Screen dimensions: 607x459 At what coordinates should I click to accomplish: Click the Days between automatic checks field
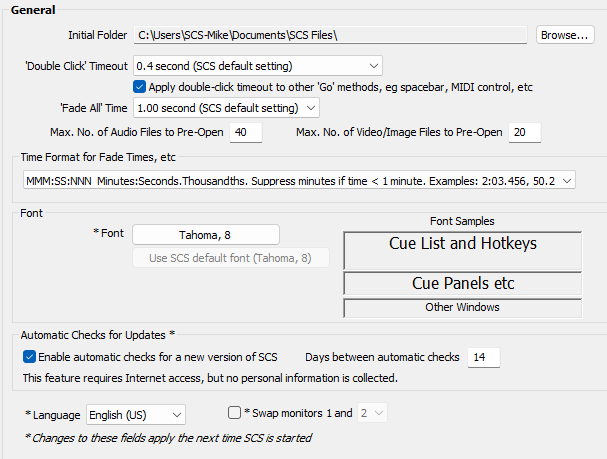tap(484, 357)
